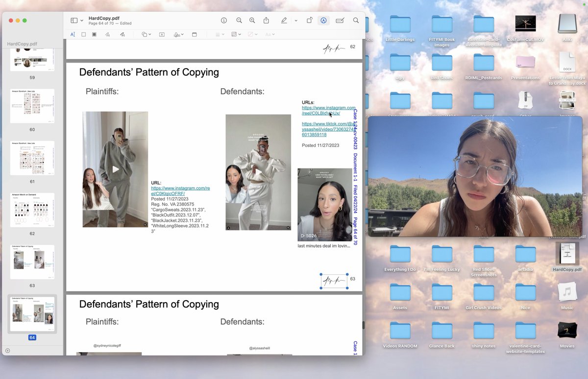This screenshot has width=588, height=379.
Task: Click the defendants' white sweatsuit video image
Action: pos(258,172)
